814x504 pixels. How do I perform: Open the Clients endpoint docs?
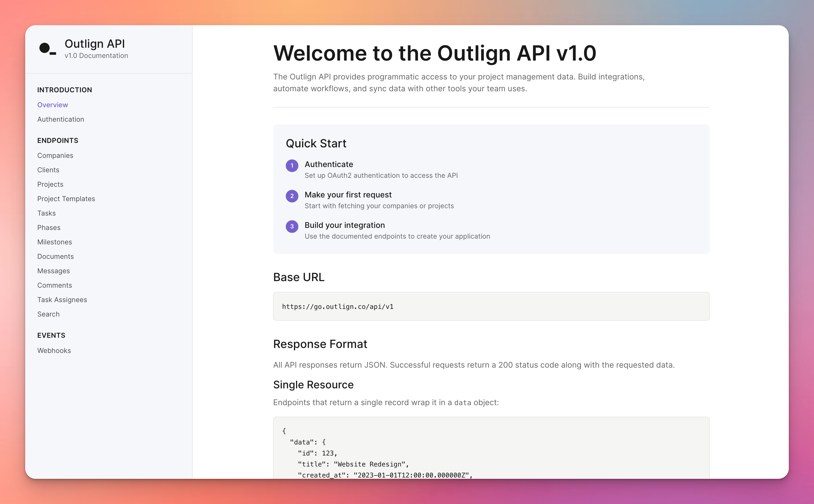48,170
